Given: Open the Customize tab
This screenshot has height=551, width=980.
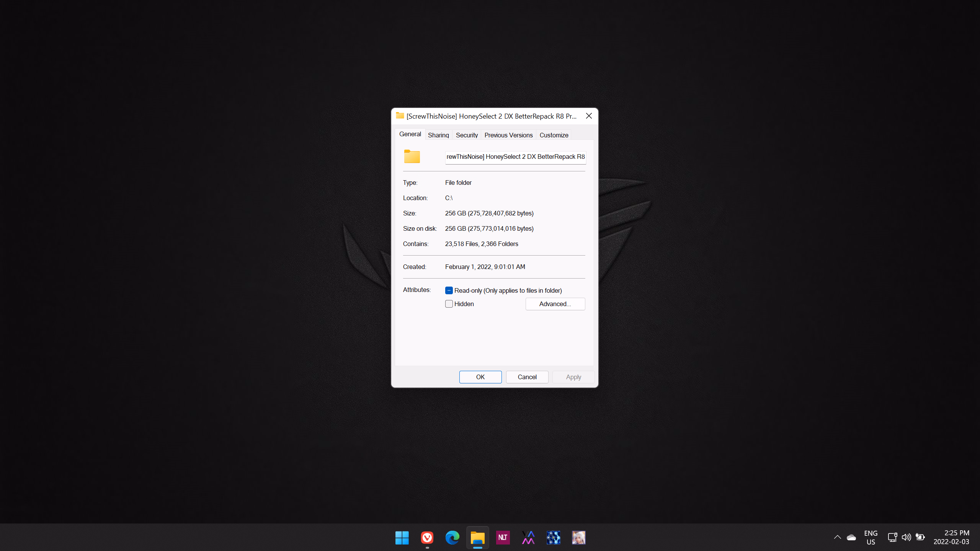Looking at the screenshot, I should (x=554, y=135).
